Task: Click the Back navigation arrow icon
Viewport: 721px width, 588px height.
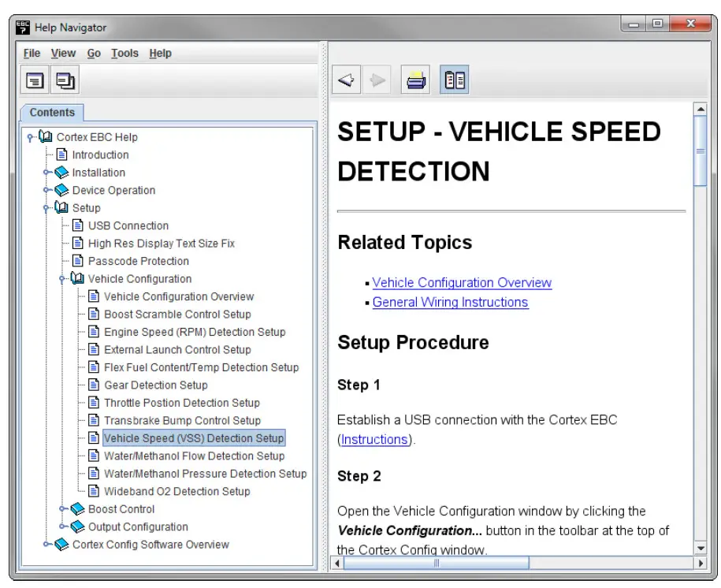Action: 346,79
